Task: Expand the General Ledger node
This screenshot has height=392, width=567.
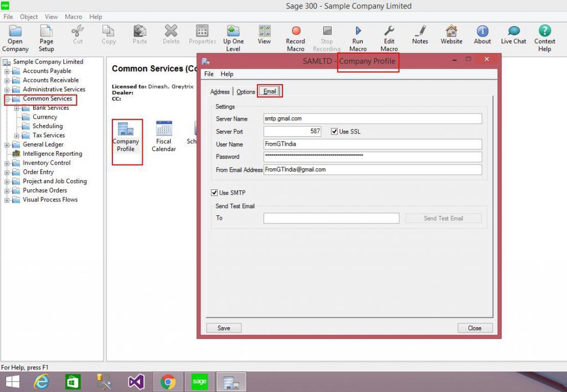Action: pos(7,145)
